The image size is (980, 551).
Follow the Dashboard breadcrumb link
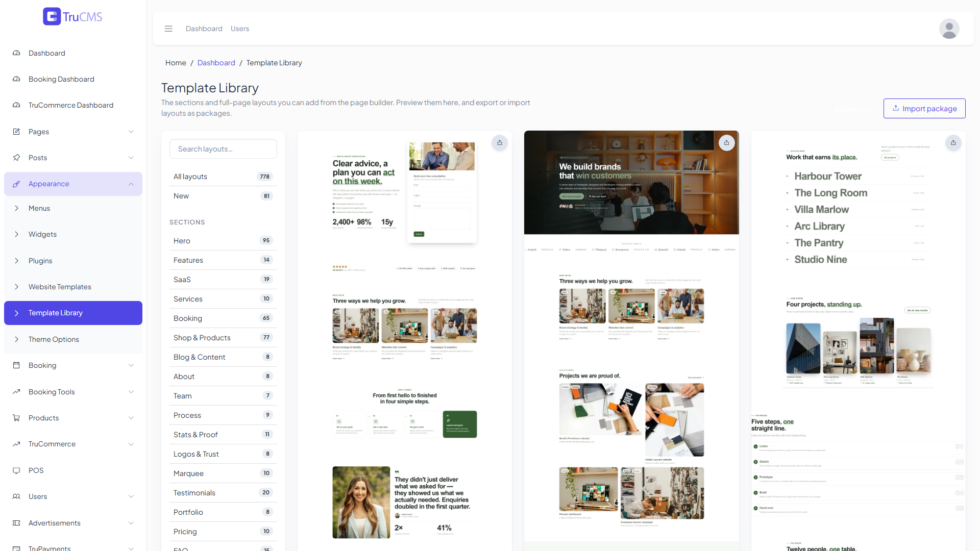coord(216,63)
